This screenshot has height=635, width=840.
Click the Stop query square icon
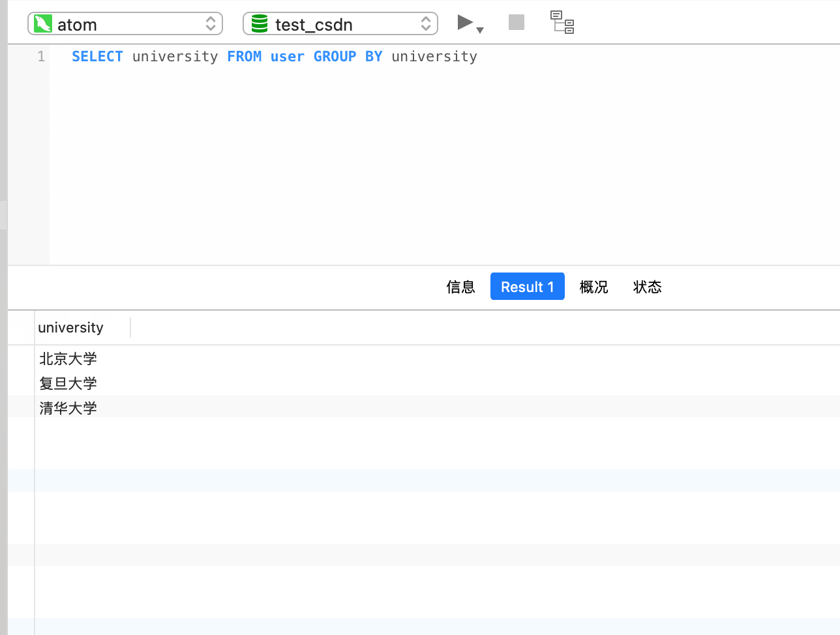(x=517, y=22)
